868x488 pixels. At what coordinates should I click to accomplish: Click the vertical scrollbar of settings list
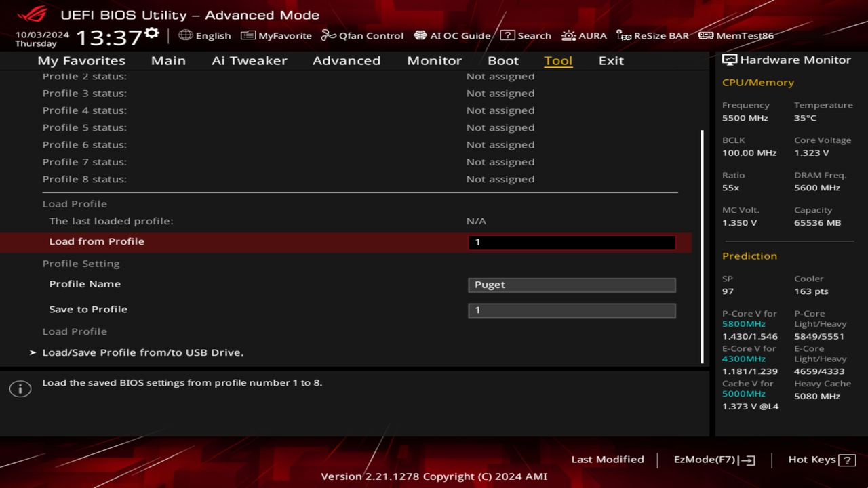tap(702, 247)
